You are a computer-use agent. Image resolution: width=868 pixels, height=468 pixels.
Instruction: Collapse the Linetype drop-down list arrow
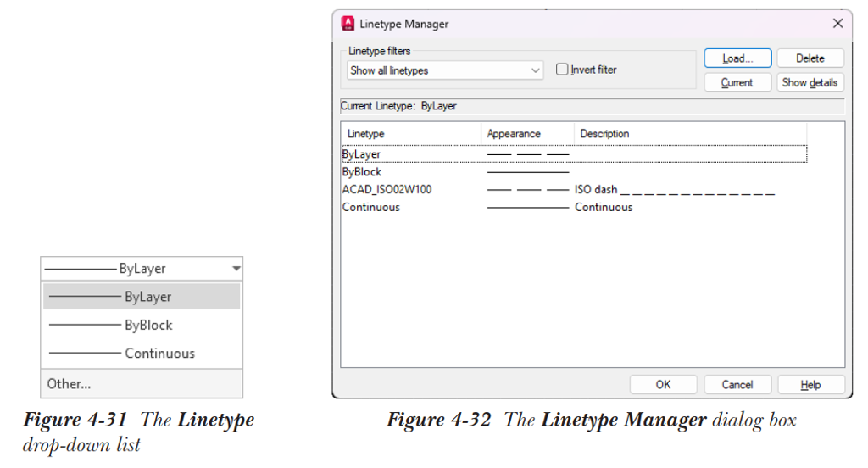[236, 269]
